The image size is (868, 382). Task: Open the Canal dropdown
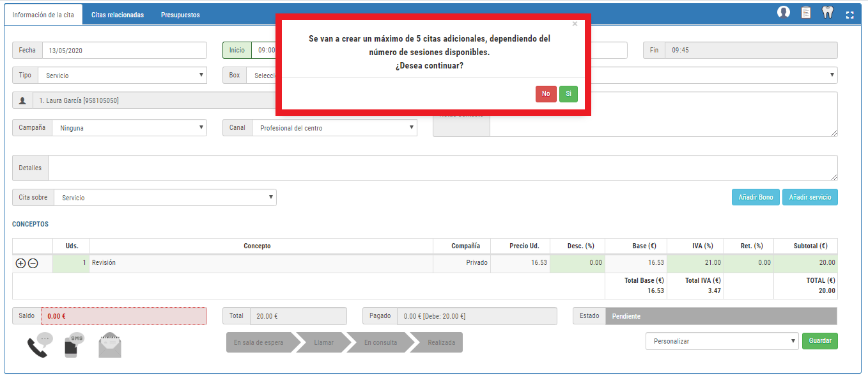[x=334, y=128]
